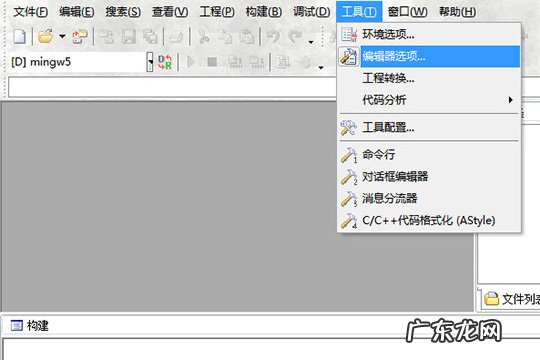Click the greyed-out scissors cut icon

(x=204, y=37)
